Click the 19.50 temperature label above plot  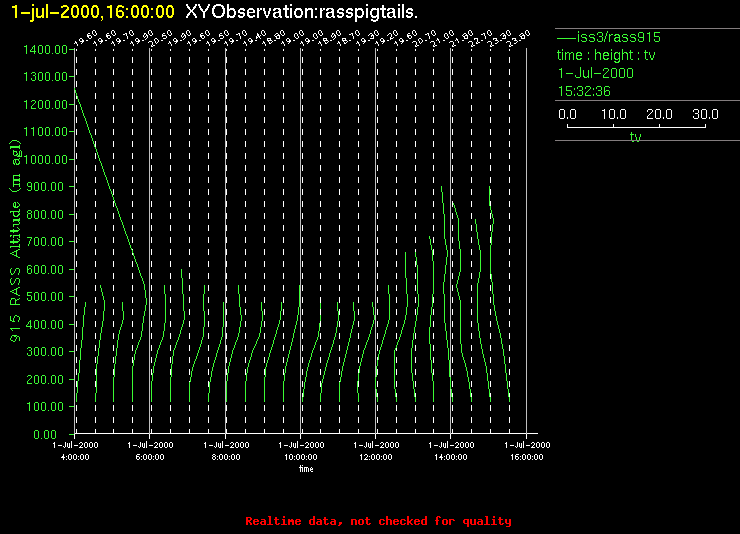[x=218, y=39]
